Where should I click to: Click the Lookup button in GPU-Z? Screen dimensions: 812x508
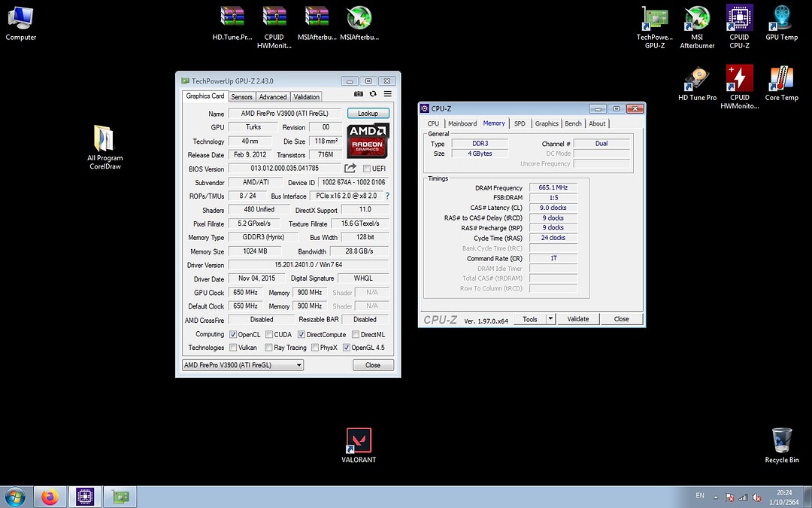point(368,112)
